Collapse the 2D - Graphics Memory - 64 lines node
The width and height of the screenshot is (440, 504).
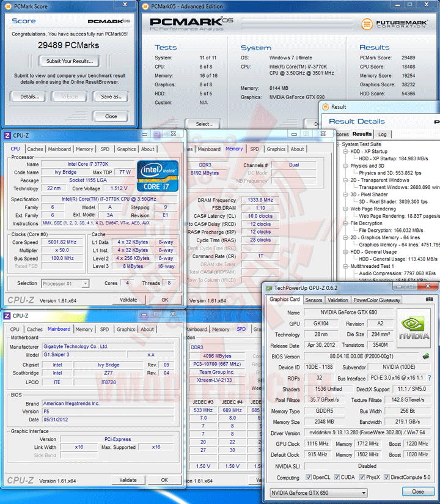[x=345, y=237]
